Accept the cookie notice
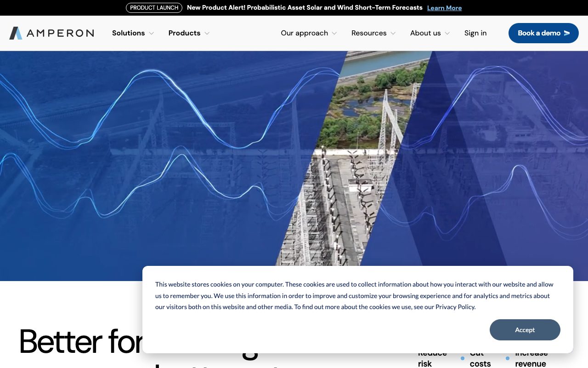 525,330
